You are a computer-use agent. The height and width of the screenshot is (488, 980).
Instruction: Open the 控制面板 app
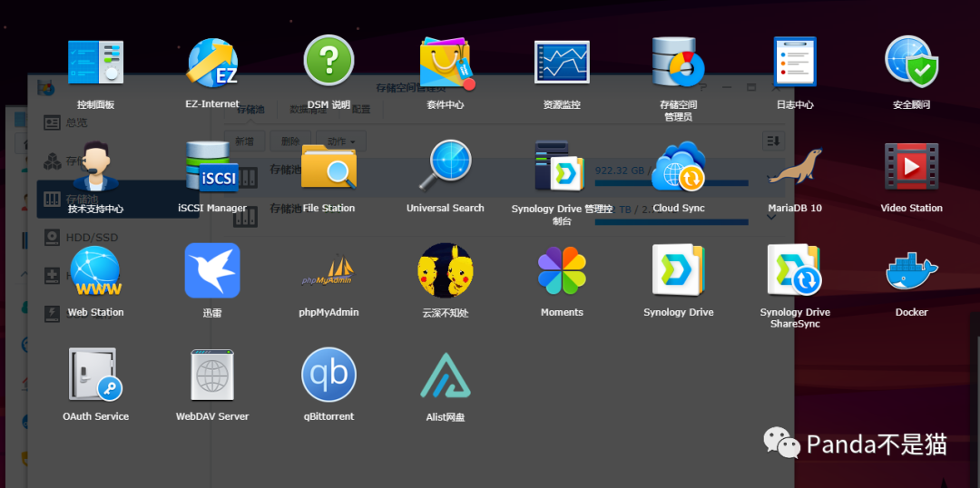click(x=95, y=63)
